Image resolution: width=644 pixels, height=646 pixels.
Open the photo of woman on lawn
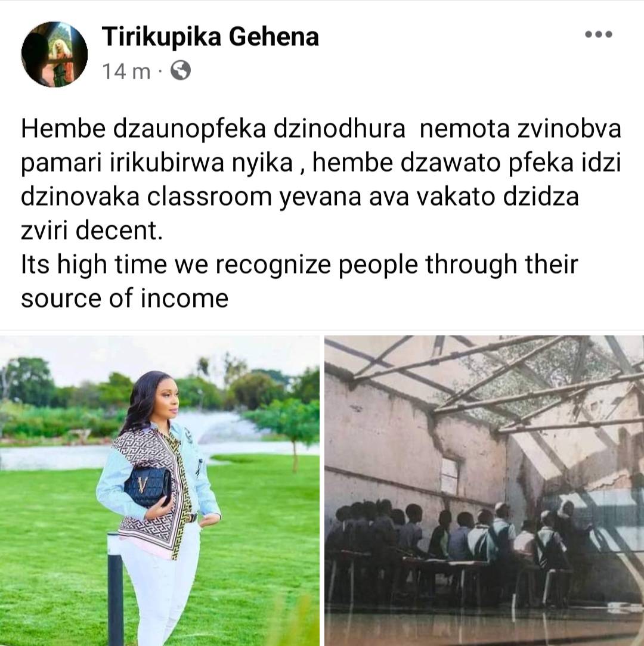(160, 490)
